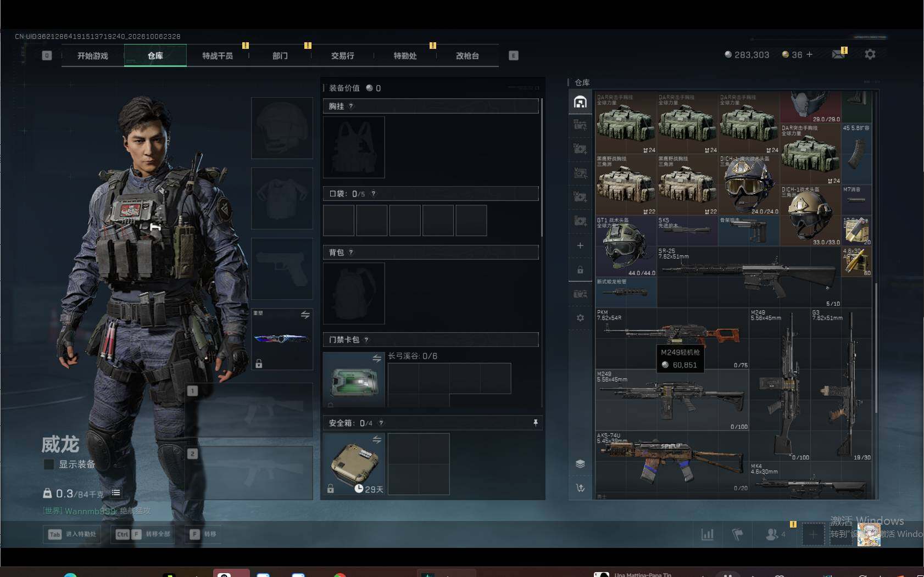
Task: Toggle the 显示装备 checkbox
Action: (x=49, y=464)
